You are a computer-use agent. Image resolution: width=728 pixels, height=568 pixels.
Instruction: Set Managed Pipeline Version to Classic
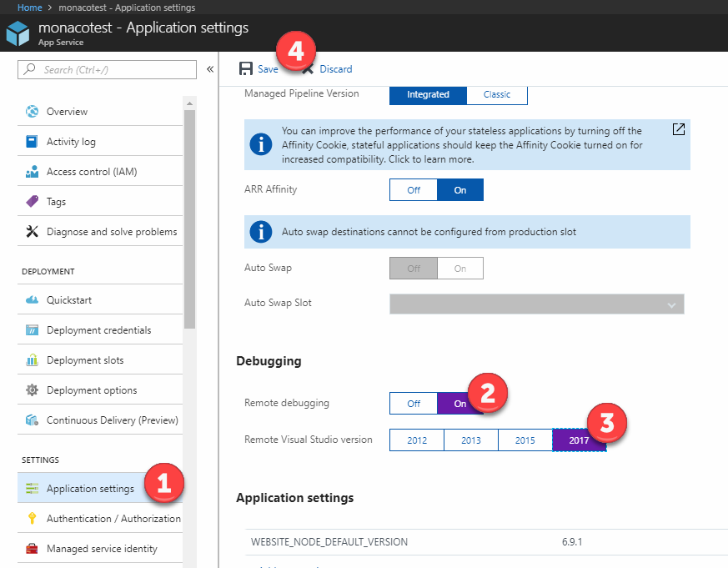(497, 94)
